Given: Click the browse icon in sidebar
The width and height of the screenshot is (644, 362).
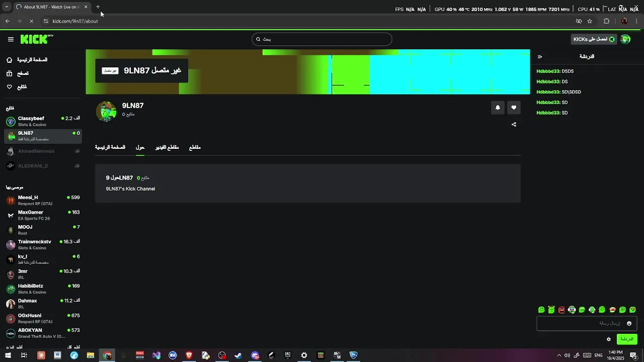Looking at the screenshot, I should pos(9,73).
